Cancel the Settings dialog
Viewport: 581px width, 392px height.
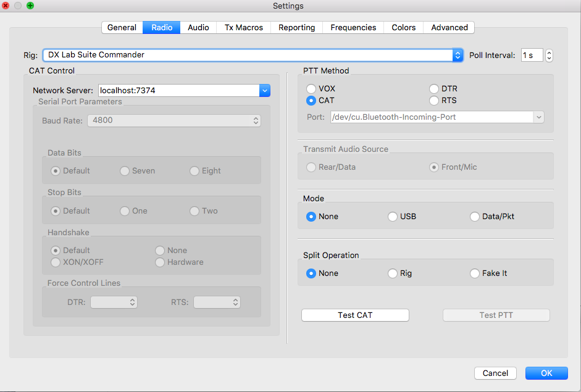(495, 373)
